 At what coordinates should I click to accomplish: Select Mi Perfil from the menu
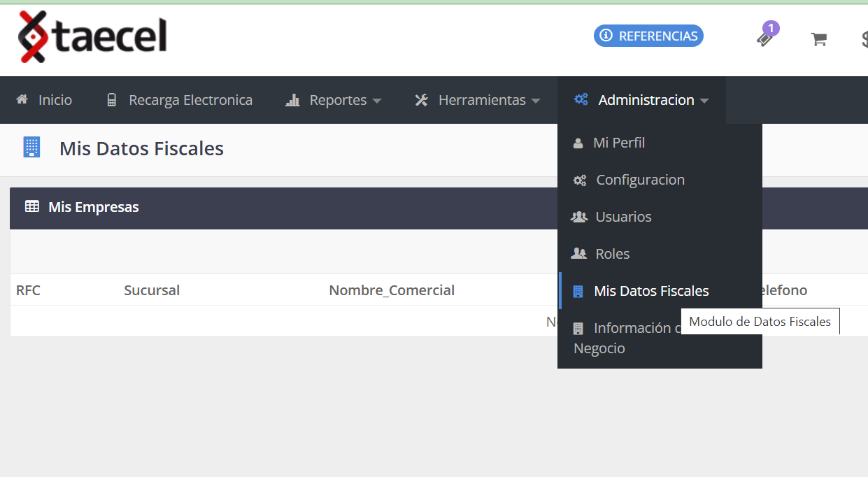click(618, 143)
